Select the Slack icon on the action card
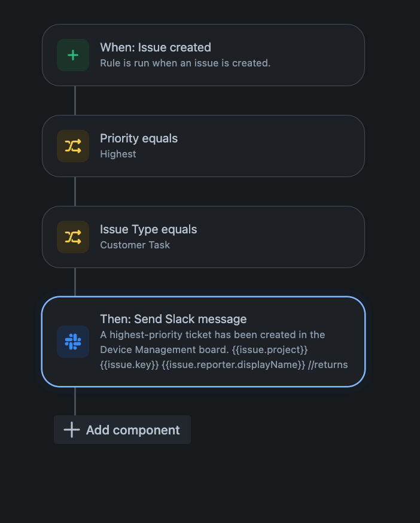 pyautogui.click(x=72, y=341)
